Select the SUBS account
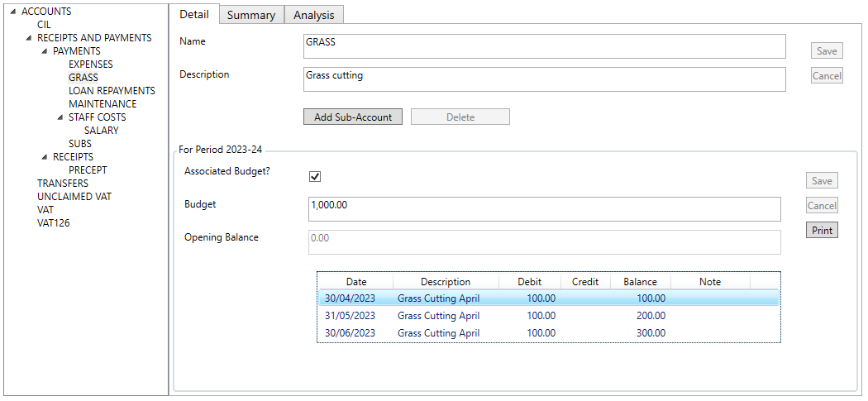 pos(79,144)
